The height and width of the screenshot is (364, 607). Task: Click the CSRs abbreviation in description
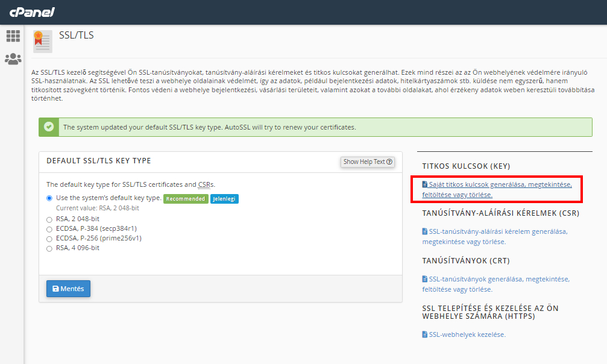[x=206, y=185]
